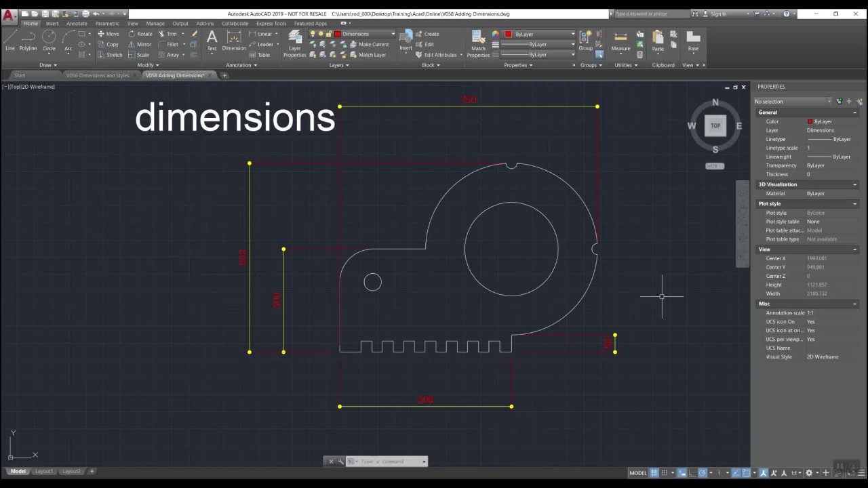
Task: Open the V056 Dimensions and Styles tab
Action: [x=98, y=75]
